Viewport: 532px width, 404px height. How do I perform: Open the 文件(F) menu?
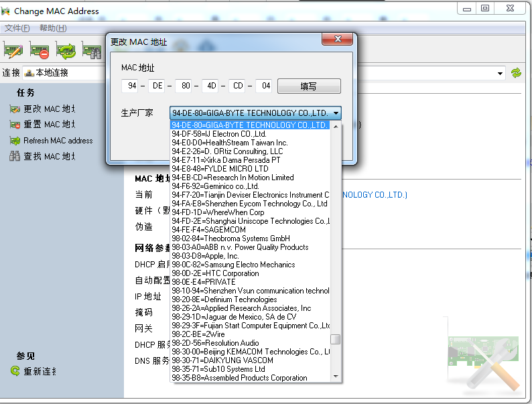point(17,28)
